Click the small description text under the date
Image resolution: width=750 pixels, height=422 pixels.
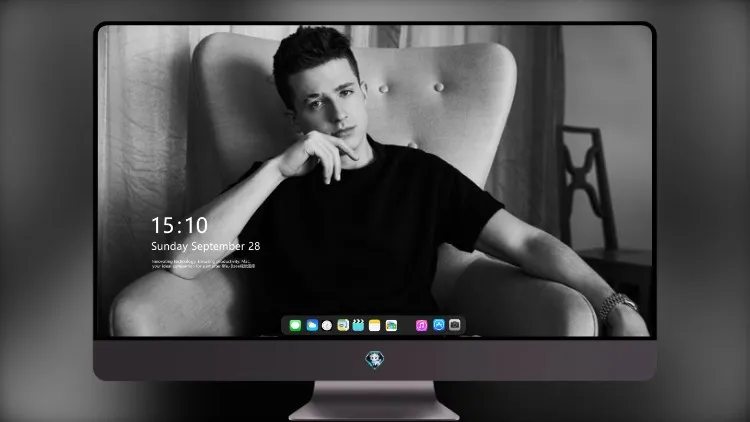coord(204,264)
